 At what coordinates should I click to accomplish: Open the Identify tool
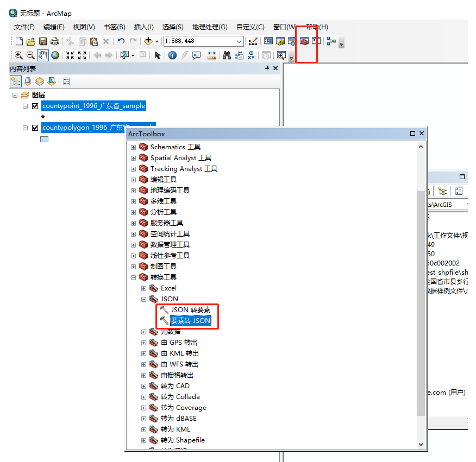coord(172,55)
